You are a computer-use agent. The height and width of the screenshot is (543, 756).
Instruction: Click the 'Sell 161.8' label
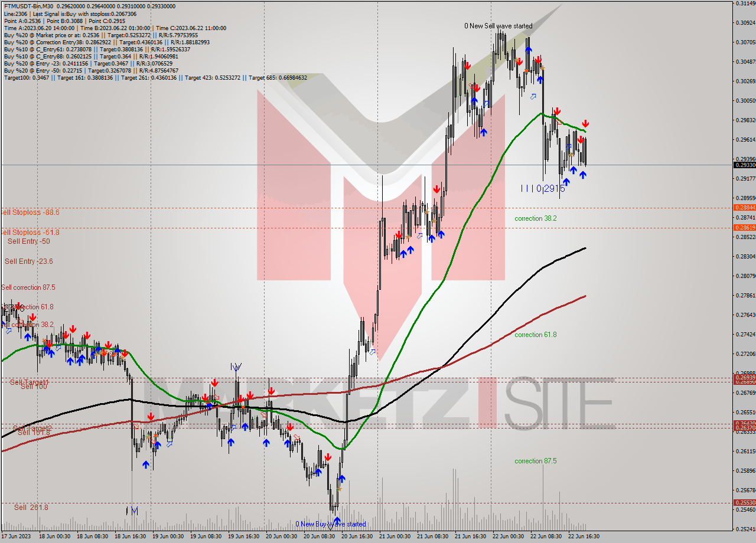[34, 433]
